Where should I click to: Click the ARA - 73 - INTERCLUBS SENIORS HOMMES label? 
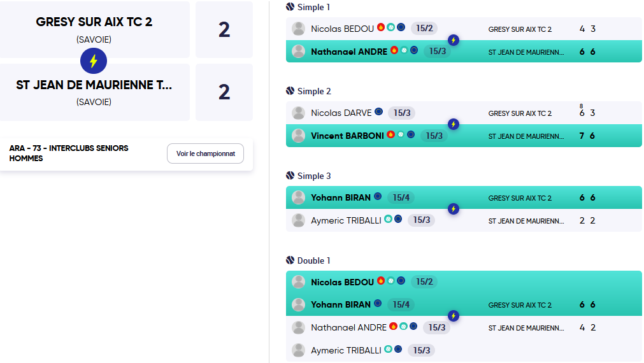69,153
